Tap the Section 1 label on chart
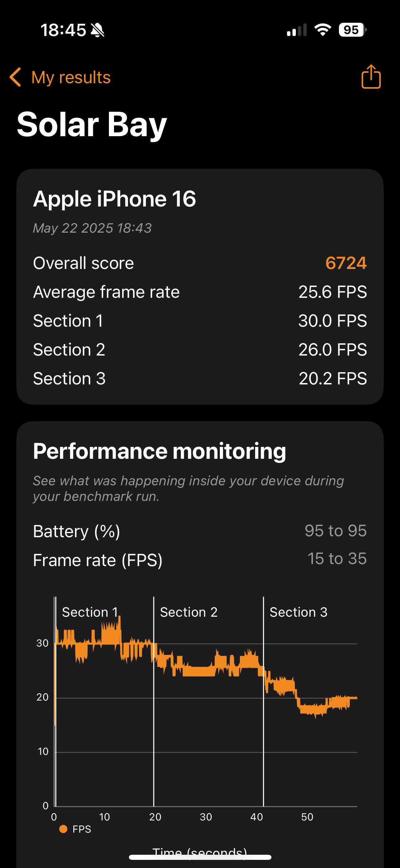The width and height of the screenshot is (400, 868). pos(90,612)
